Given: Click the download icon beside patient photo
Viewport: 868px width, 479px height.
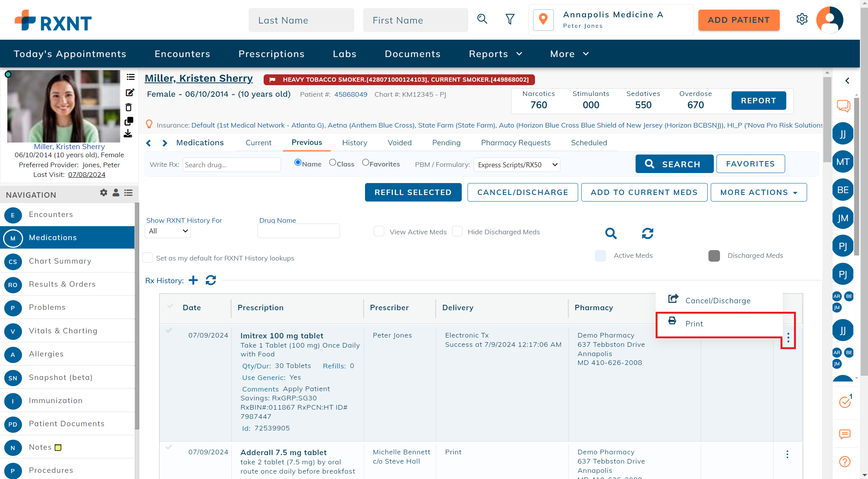Looking at the screenshot, I should (128, 134).
